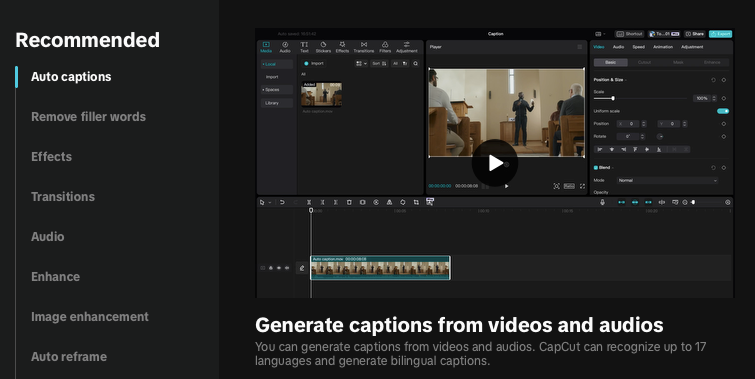The height and width of the screenshot is (379, 755).
Task: Click the trash Delete icon in timeline toolbar
Action: coord(349,202)
